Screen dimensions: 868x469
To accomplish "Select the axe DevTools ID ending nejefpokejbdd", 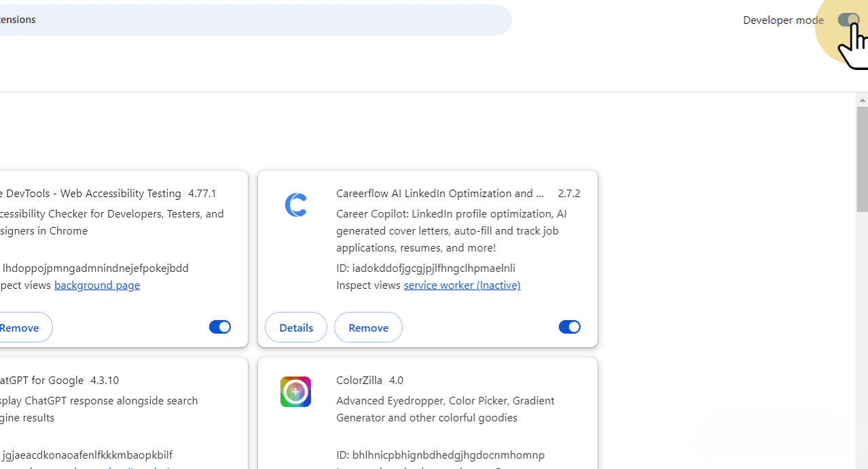I will pos(95,268).
